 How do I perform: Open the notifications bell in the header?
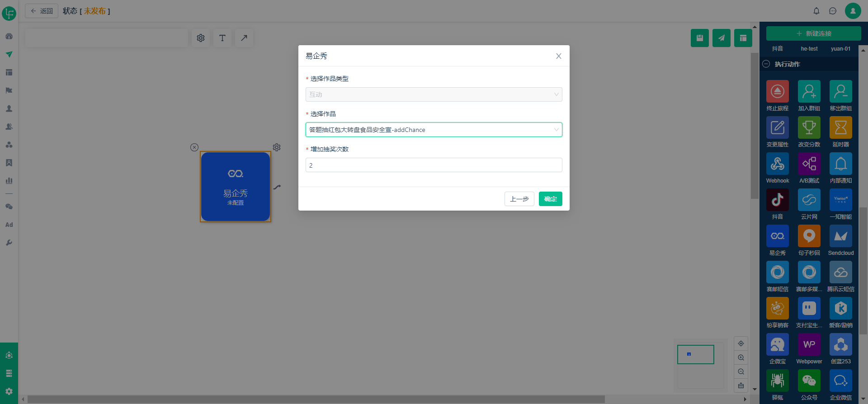(816, 11)
